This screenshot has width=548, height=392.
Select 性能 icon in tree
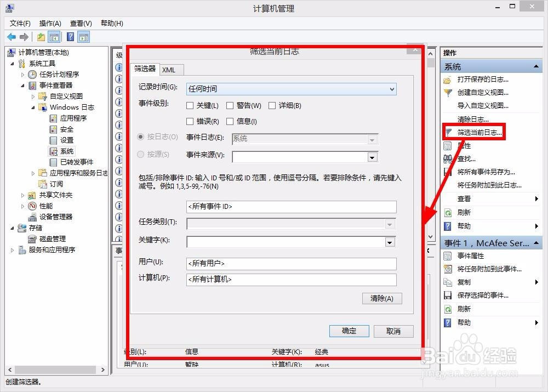click(32, 206)
